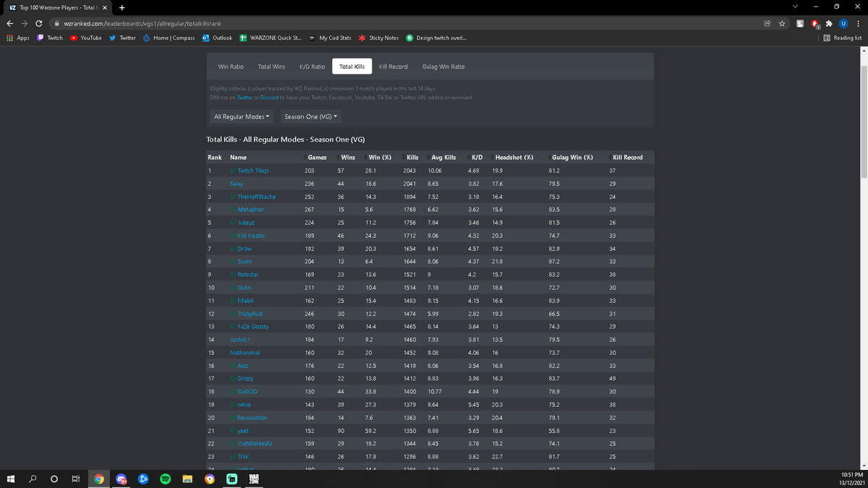The height and width of the screenshot is (488, 868).
Task: Select the Total Kills tab
Action: [x=352, y=67]
